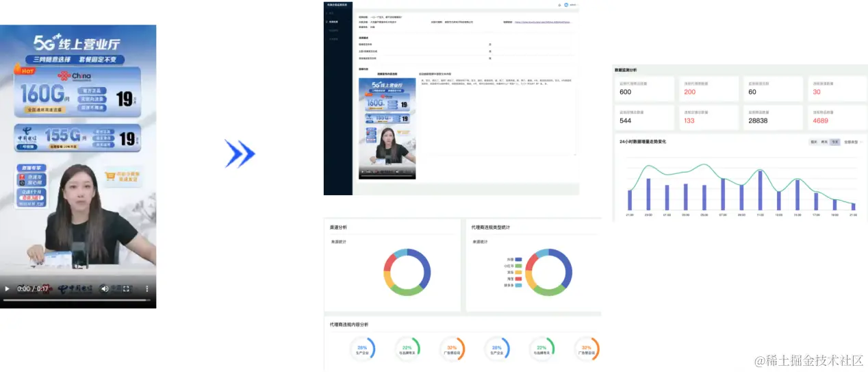The image size is (868, 372).
Task: Mute the large video's volume icon
Action: (x=105, y=289)
